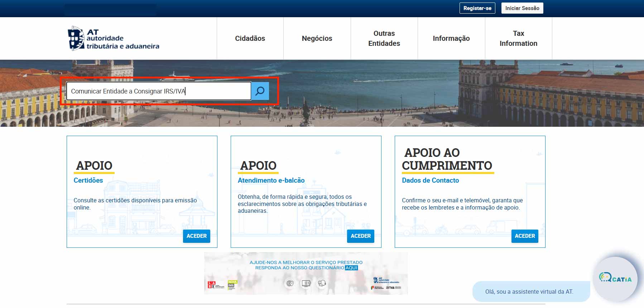The width and height of the screenshot is (644, 308).
Task: Switch to Tax Information section
Action: (x=518, y=38)
